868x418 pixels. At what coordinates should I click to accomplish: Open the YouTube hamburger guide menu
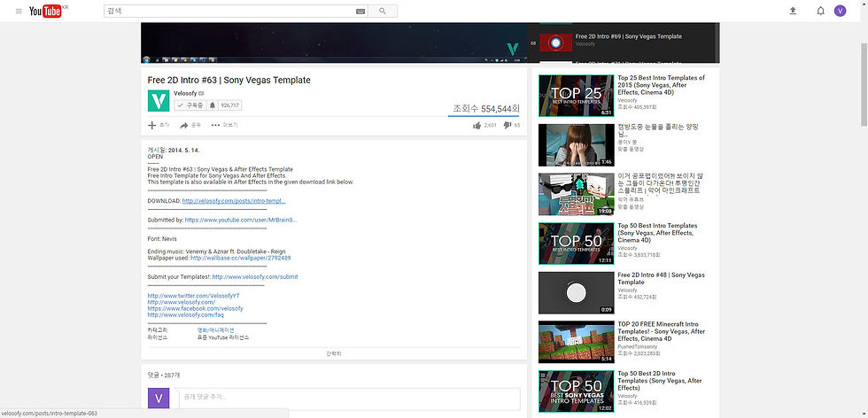pyautogui.click(x=19, y=12)
